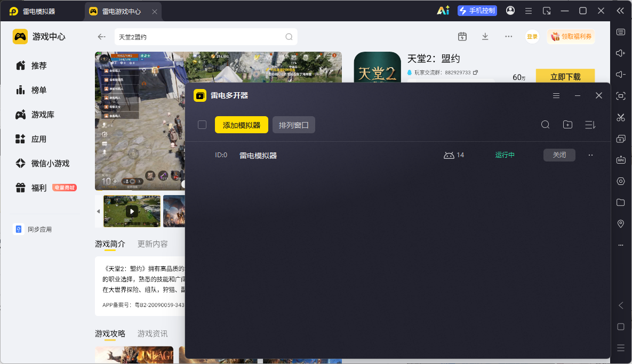Open the 雷电多开器 hamburger menu

(x=556, y=96)
